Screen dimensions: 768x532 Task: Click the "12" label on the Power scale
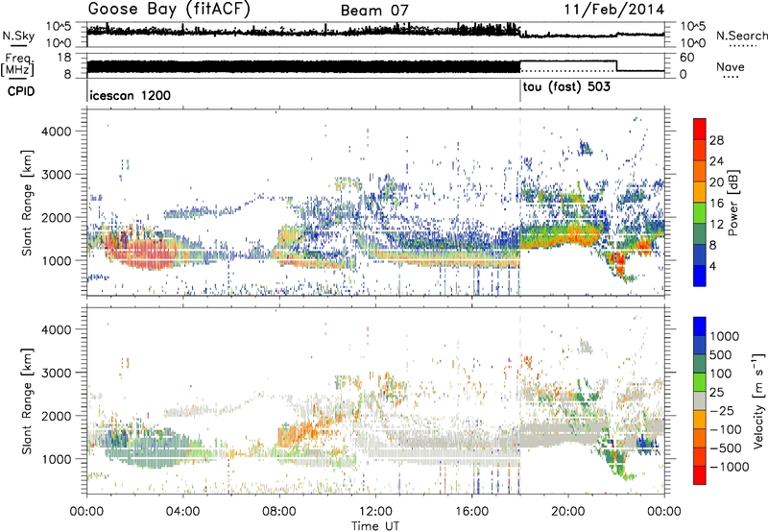point(716,224)
